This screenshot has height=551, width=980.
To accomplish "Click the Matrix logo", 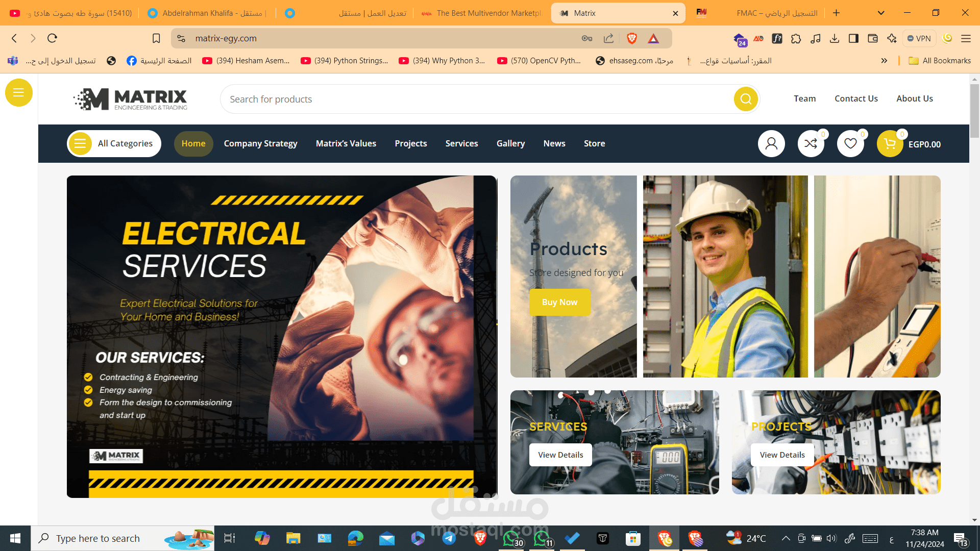I will point(131,99).
